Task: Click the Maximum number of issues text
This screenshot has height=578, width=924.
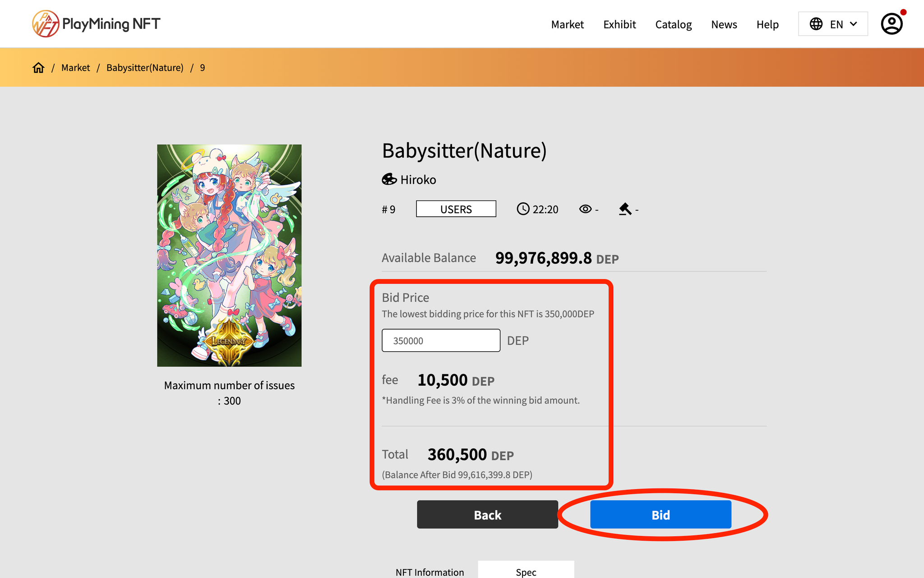Action: coord(229,393)
